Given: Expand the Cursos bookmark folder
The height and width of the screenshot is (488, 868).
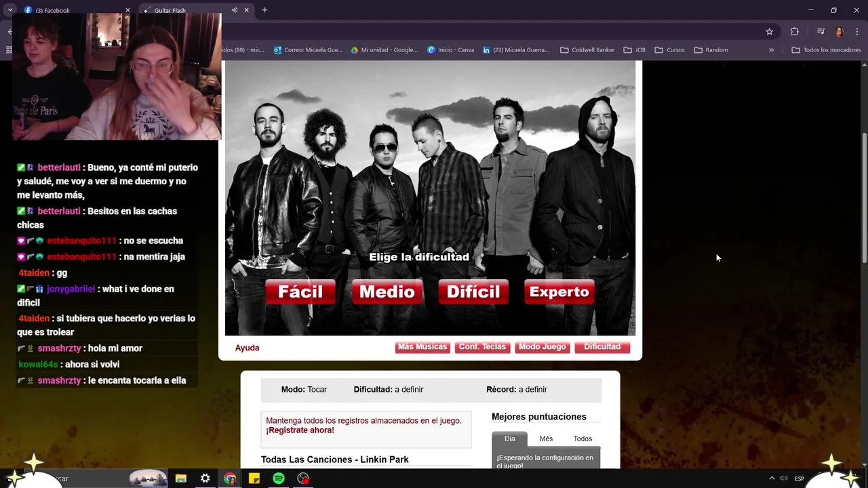Looking at the screenshot, I should tap(670, 49).
